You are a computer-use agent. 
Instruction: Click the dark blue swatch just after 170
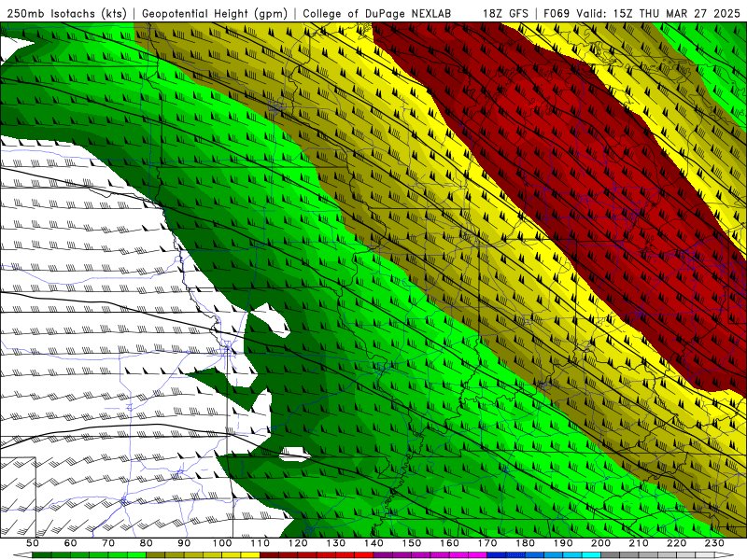point(497,554)
